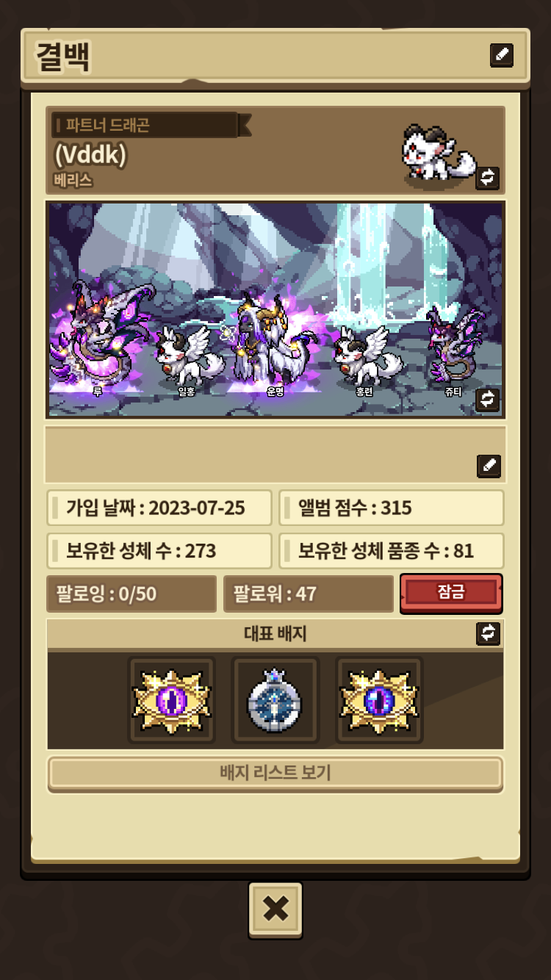The height and width of the screenshot is (980, 551).
Task: Select the silver compass badge
Action: point(275,700)
